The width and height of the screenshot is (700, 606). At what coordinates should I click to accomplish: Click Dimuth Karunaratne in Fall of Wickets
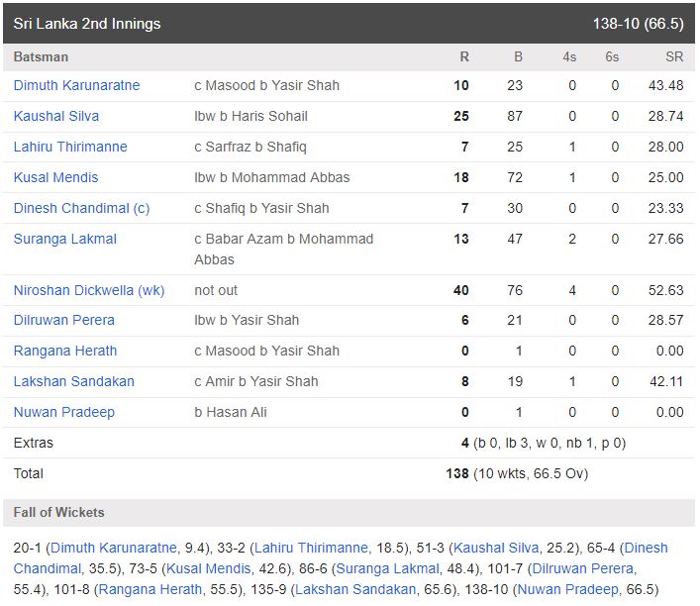(114, 548)
